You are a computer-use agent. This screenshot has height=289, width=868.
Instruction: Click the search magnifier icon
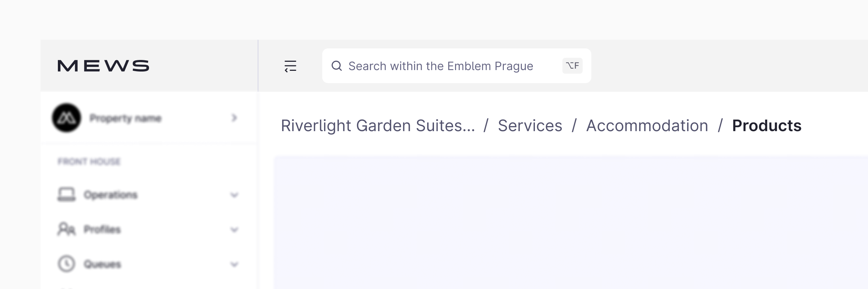tap(337, 66)
